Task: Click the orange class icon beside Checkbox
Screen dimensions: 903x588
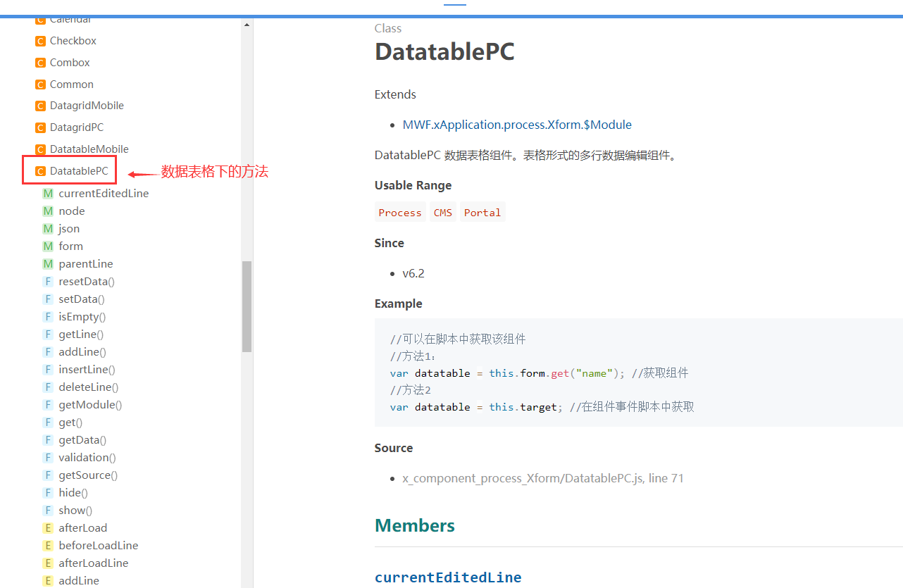Action: [x=40, y=41]
